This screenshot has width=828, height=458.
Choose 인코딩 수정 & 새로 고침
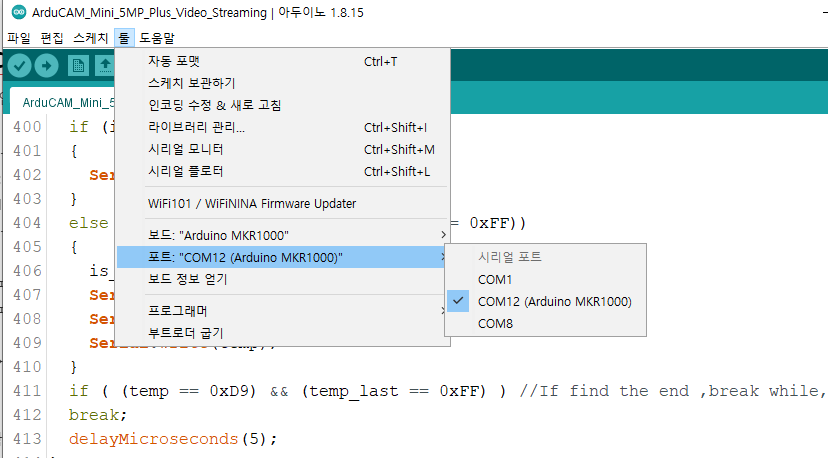[283, 105]
